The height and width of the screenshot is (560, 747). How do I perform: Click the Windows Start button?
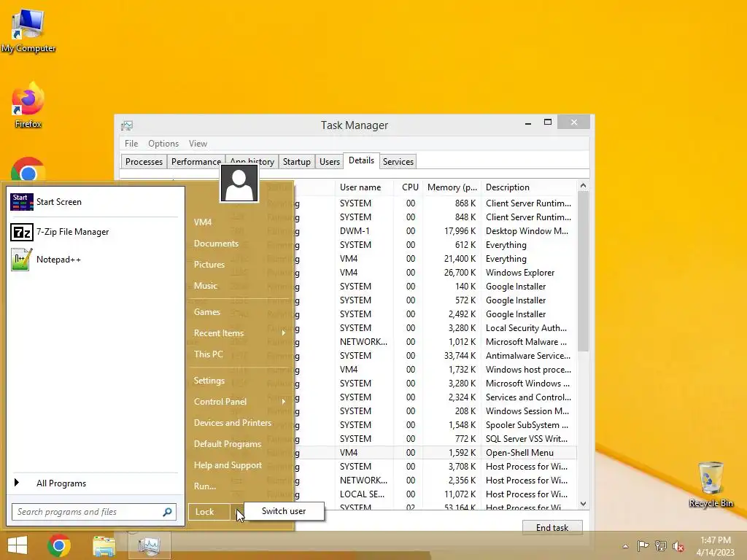(x=18, y=545)
